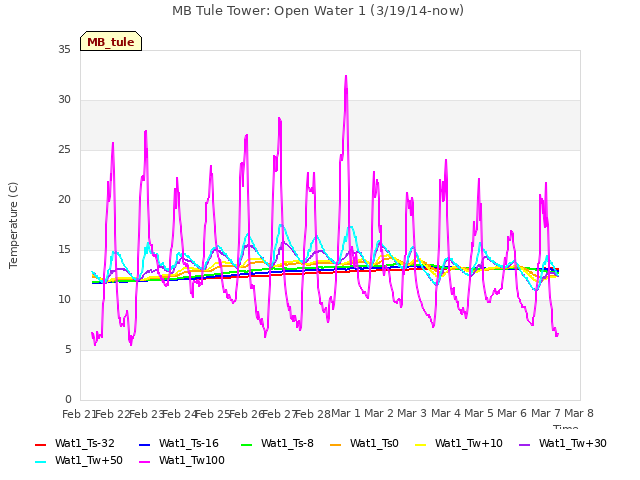Click x-axis date Mar 3
Screen dimensions: 640x480
click(x=412, y=414)
